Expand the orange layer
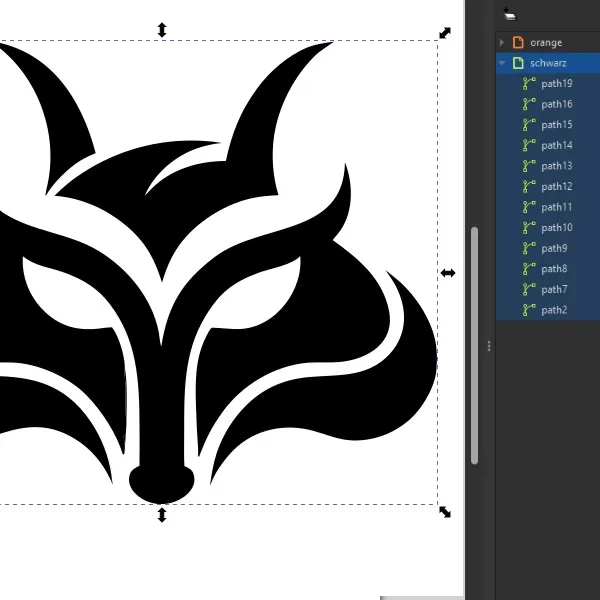 tap(503, 43)
